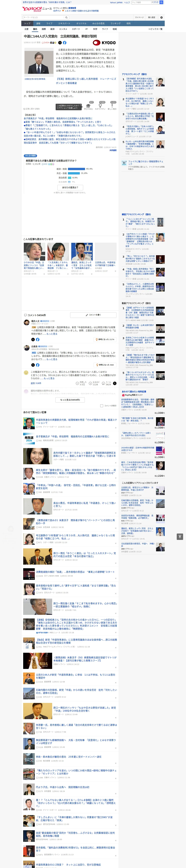This screenshot has height=868, width=186.
Task: Open the ライブ tab in the main navigation
Action: click(x=49, y=24)
